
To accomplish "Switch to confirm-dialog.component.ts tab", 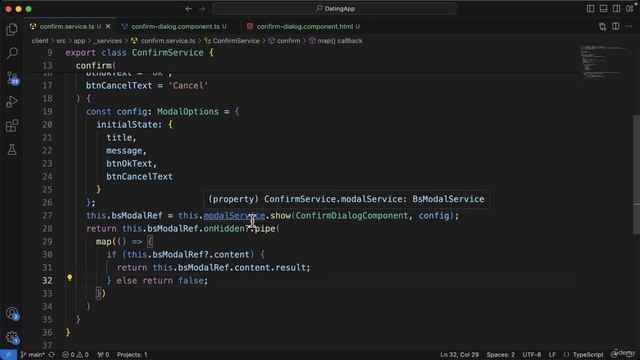I will pos(176,27).
